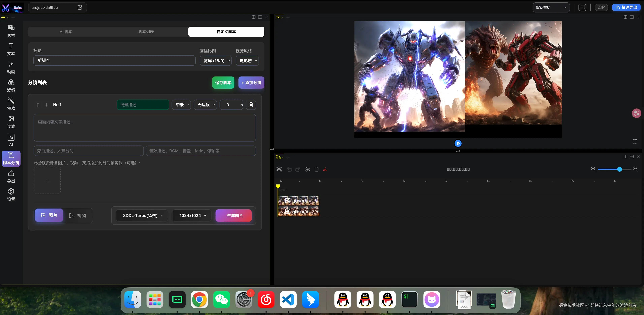
Task: Click the scissors split tool in timeline
Action: click(308, 169)
